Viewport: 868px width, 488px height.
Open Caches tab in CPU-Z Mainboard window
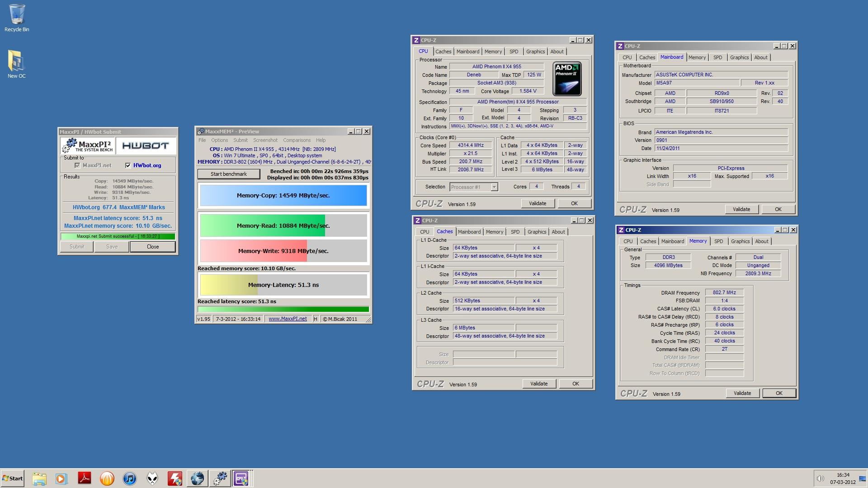coord(647,57)
